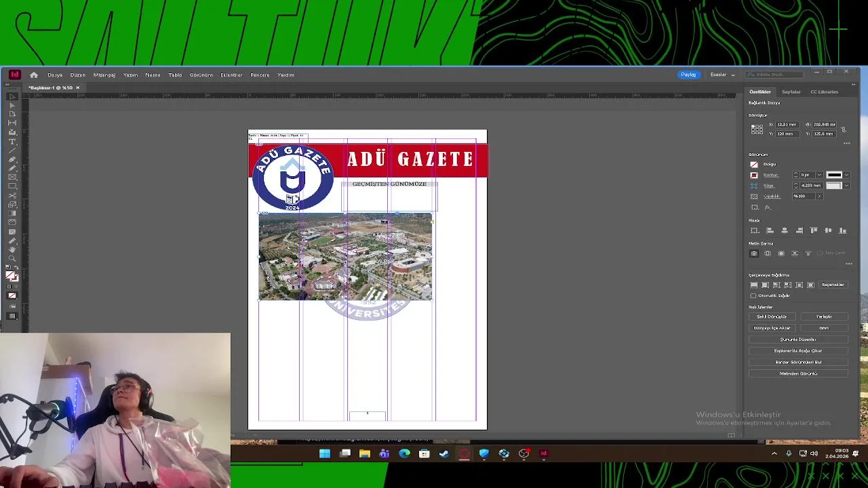Screen dimensions: 868x488
Task: Expand more options under text wrap
Action: [x=848, y=264]
